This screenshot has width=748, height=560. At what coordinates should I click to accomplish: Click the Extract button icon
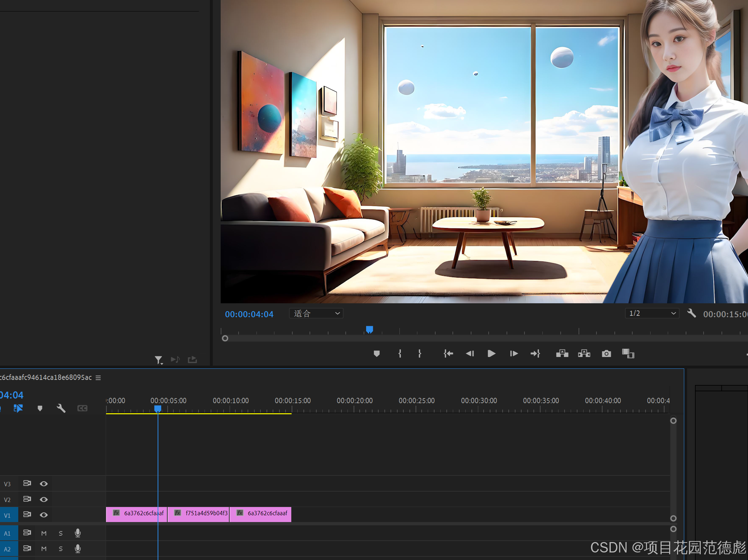584,354
